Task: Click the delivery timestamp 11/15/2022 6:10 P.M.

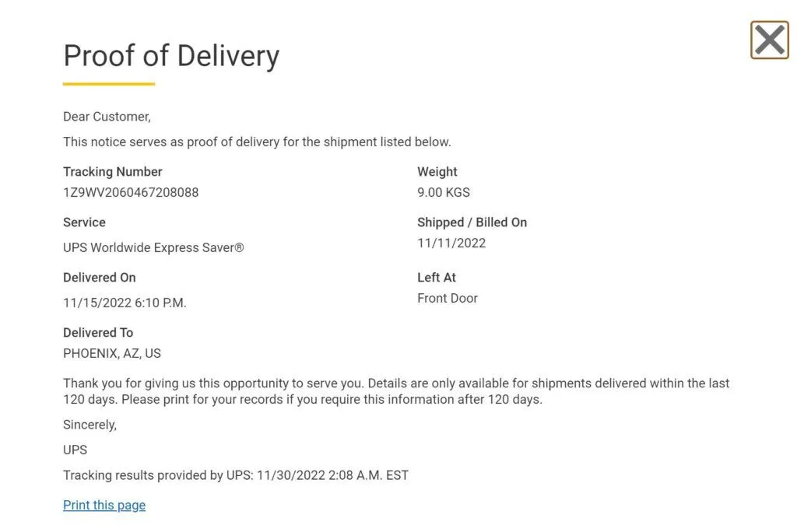Action: pos(125,303)
